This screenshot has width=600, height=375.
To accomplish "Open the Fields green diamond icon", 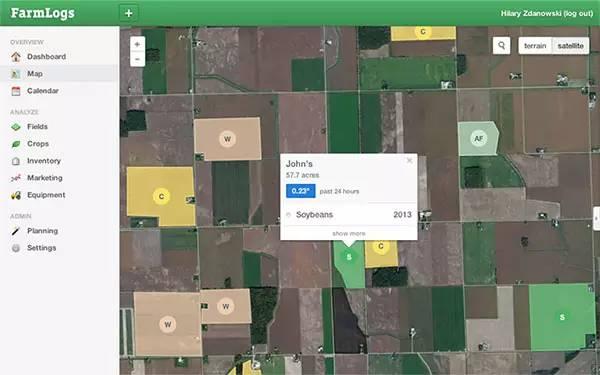I will coord(16,127).
